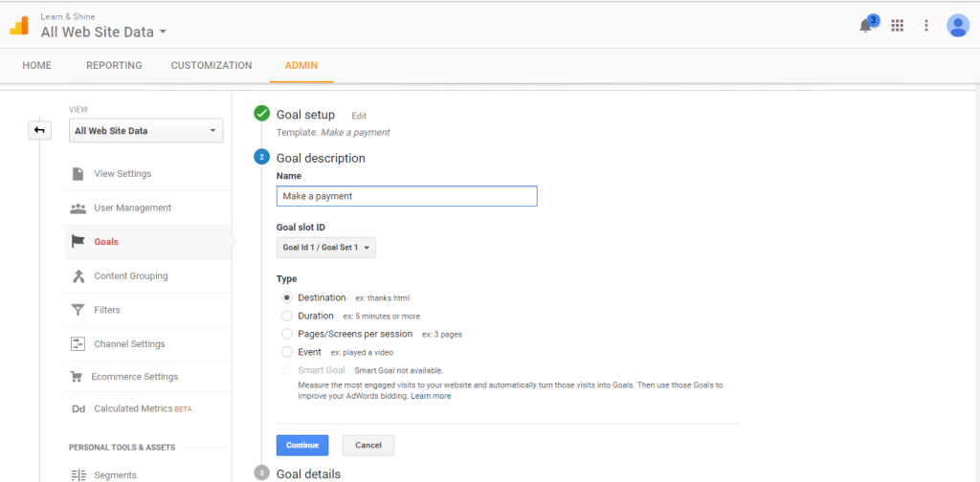The image size is (980, 482).
Task: Click the 'Template: Make a payment' text
Action: tap(333, 132)
